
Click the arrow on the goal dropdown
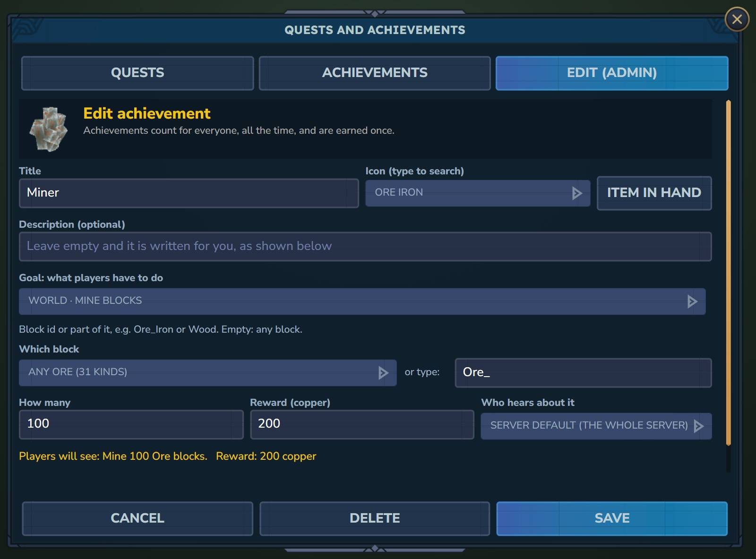click(x=692, y=301)
